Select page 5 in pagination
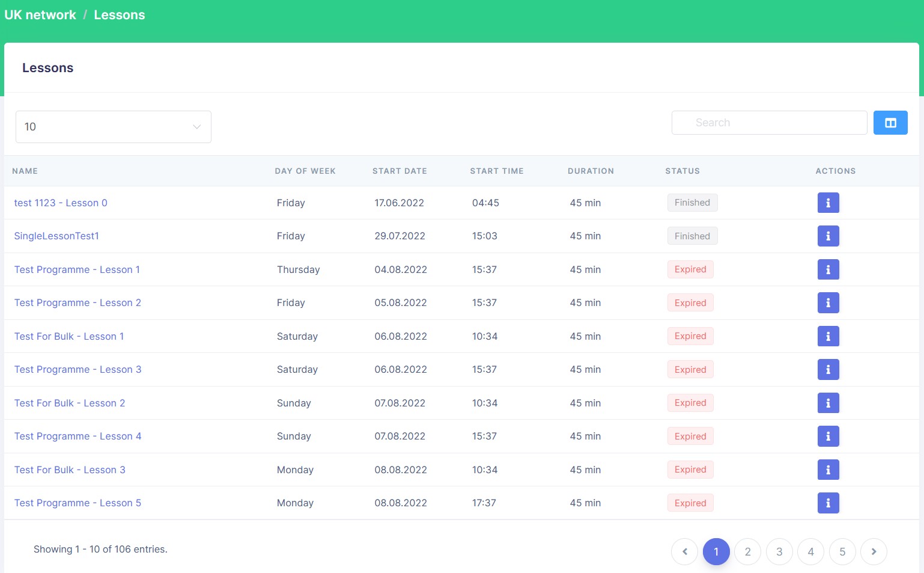The image size is (924, 573). [x=842, y=552]
